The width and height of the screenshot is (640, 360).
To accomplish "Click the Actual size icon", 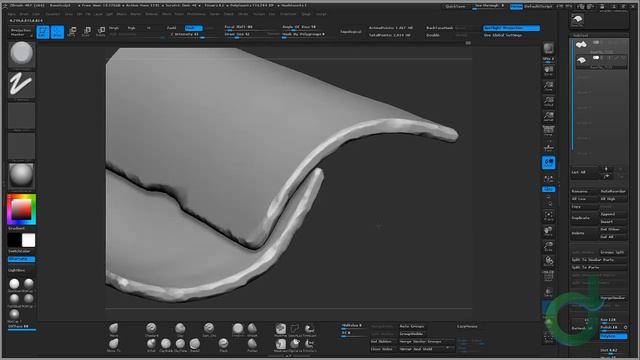I will 549,102.
